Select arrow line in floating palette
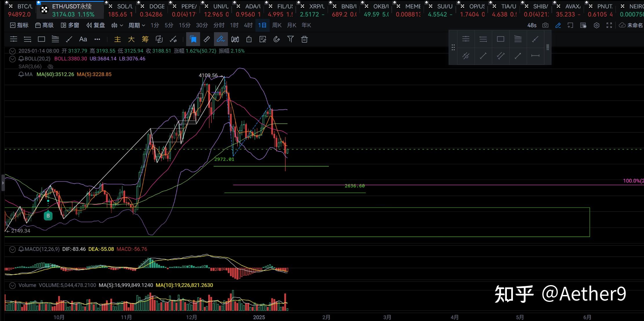 pos(518,56)
